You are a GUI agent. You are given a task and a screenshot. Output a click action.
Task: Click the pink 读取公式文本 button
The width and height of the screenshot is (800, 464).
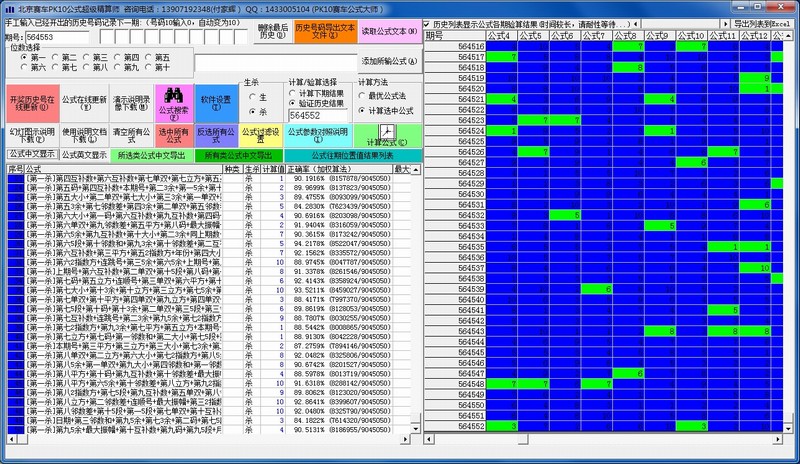[389, 30]
